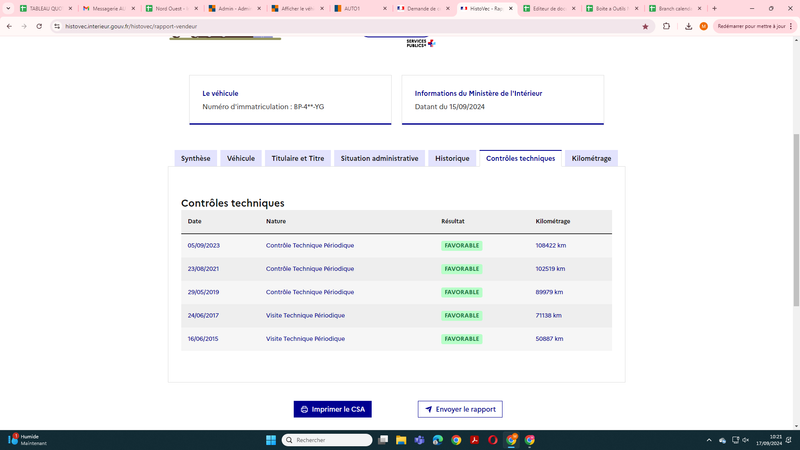The width and height of the screenshot is (800, 450).
Task: Click the Kilométrage column header
Action: (553, 221)
